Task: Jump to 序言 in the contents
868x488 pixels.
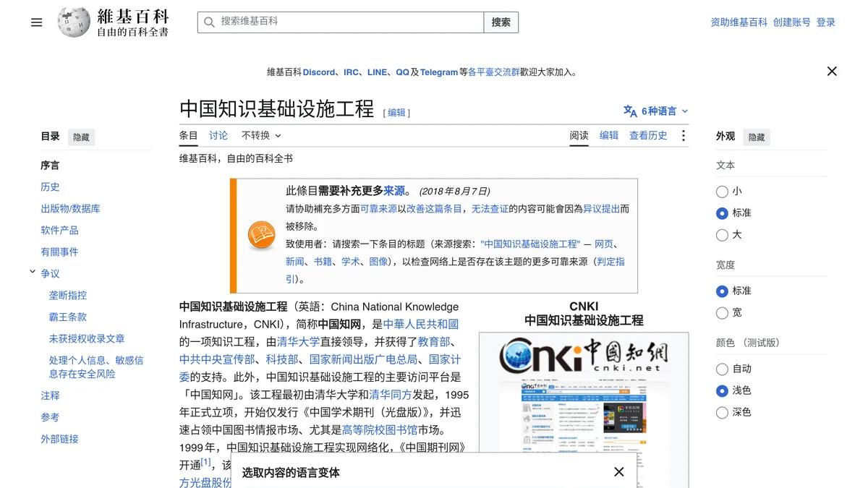Action: pyautogui.click(x=50, y=166)
